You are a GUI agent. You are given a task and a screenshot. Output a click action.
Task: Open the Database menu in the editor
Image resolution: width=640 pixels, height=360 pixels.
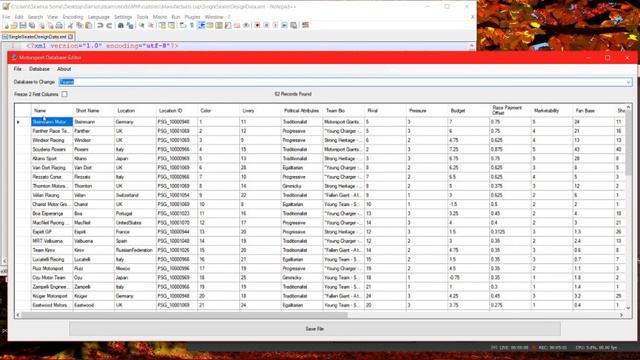(x=39, y=69)
